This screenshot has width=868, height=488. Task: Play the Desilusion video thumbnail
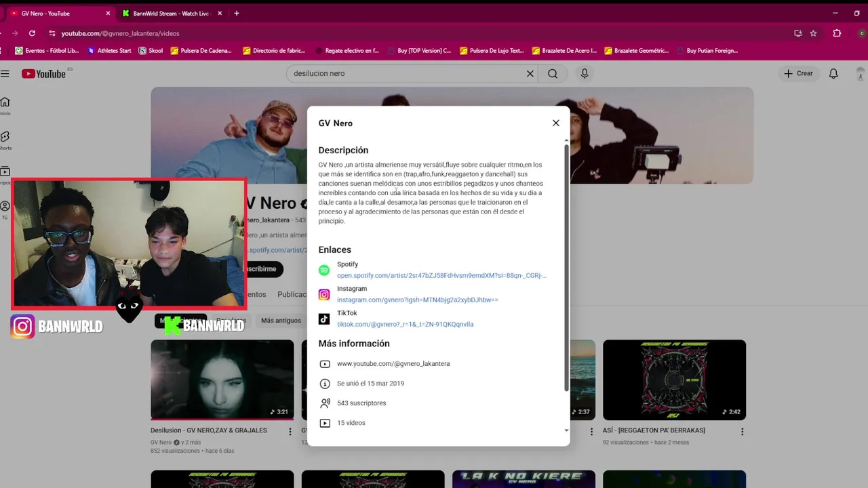coord(222,380)
